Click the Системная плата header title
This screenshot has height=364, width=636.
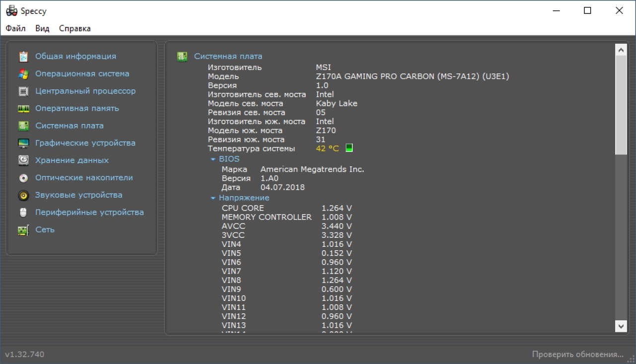pyautogui.click(x=228, y=57)
